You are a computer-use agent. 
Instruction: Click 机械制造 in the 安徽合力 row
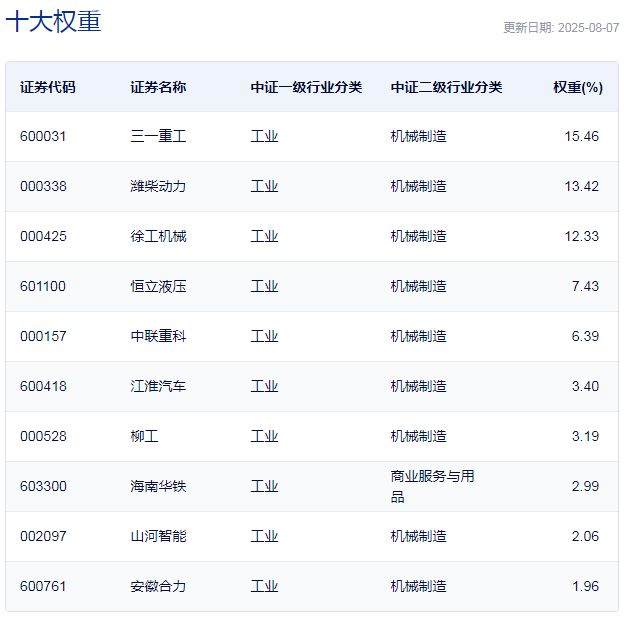pos(419,587)
